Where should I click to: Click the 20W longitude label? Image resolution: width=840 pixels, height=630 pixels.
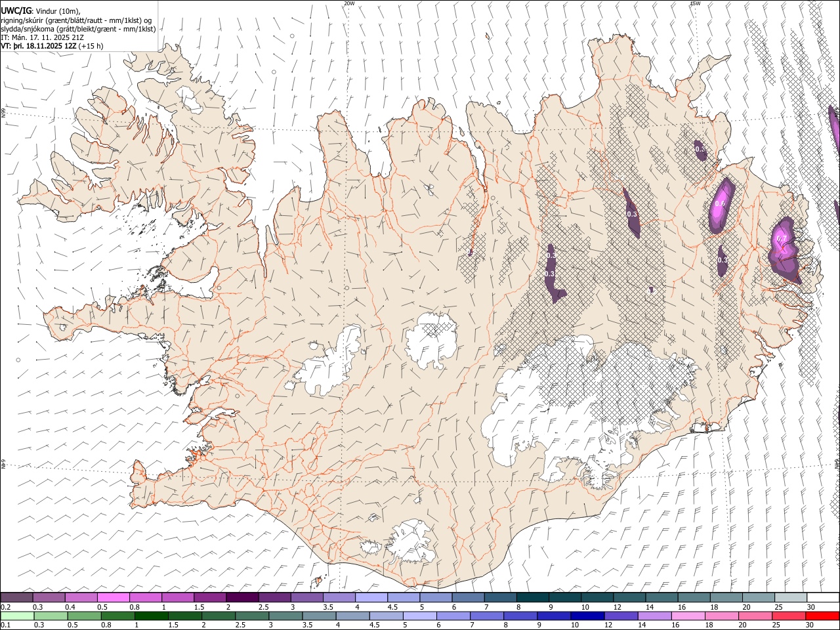click(x=349, y=3)
